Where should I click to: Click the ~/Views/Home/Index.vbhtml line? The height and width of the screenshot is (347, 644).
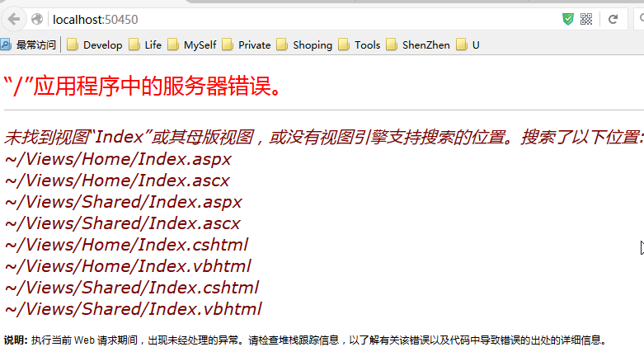[x=128, y=265]
